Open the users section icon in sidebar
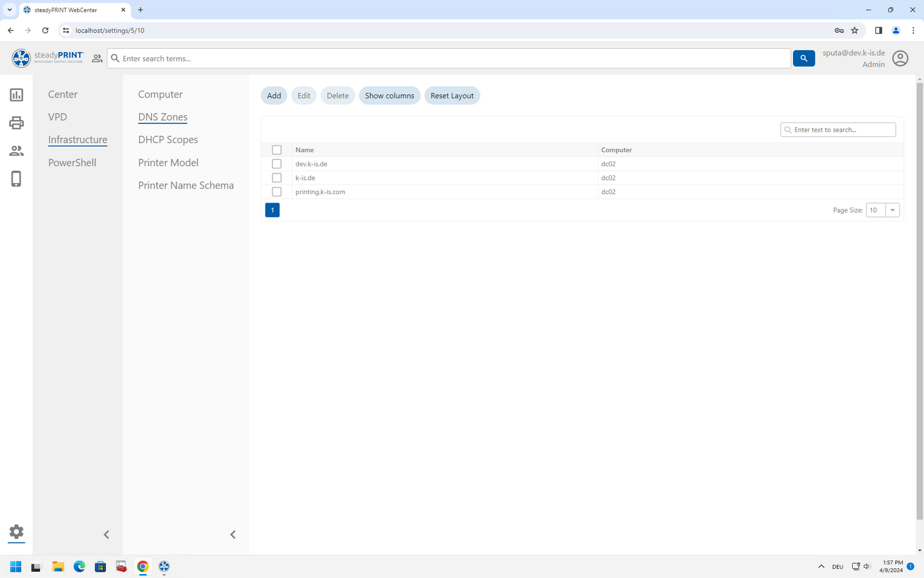This screenshot has height=578, width=924. [x=17, y=151]
